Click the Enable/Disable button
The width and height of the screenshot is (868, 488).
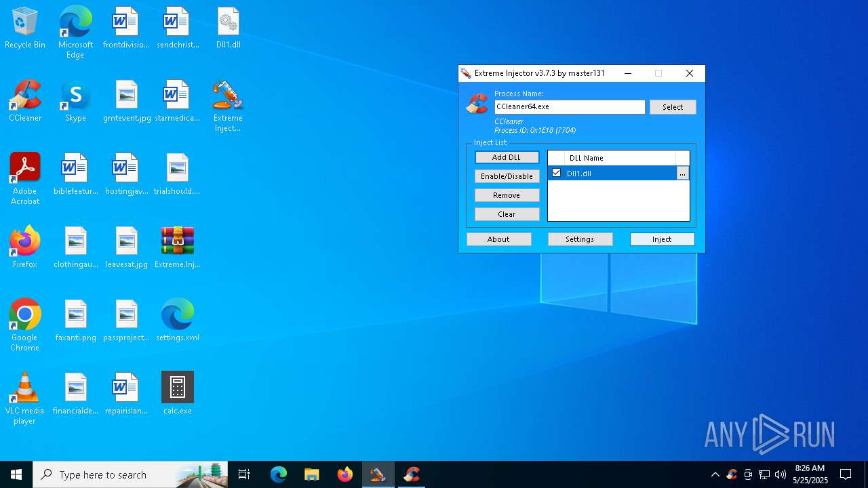click(507, 176)
